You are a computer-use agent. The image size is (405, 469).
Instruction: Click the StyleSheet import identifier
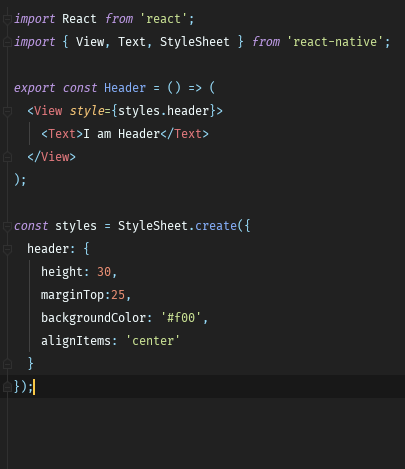tap(194, 42)
